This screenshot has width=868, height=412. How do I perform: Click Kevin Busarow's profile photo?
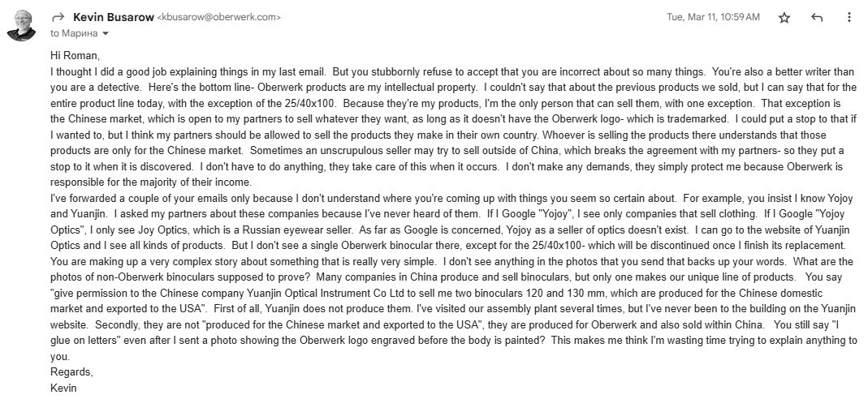point(21,25)
